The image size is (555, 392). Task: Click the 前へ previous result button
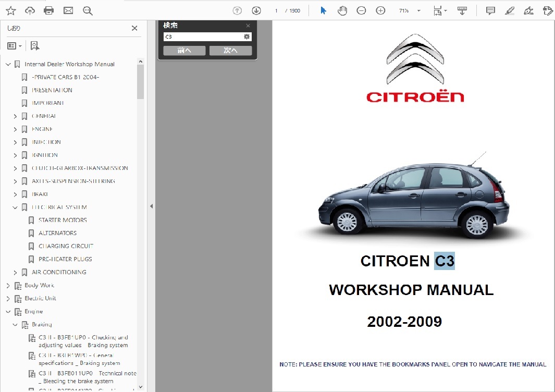coord(184,51)
